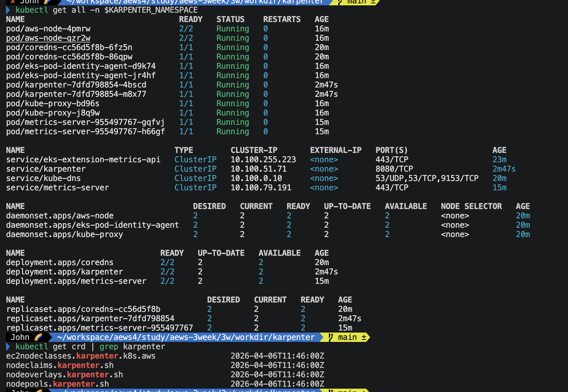Click deployment.apps/coredns name
The height and width of the screenshot is (392, 568).
[60, 262]
